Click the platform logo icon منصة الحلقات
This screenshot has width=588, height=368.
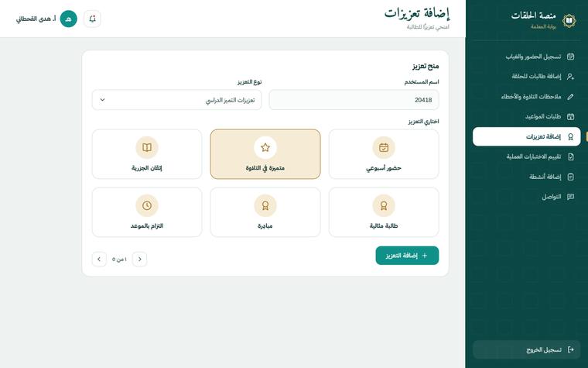[569, 20]
